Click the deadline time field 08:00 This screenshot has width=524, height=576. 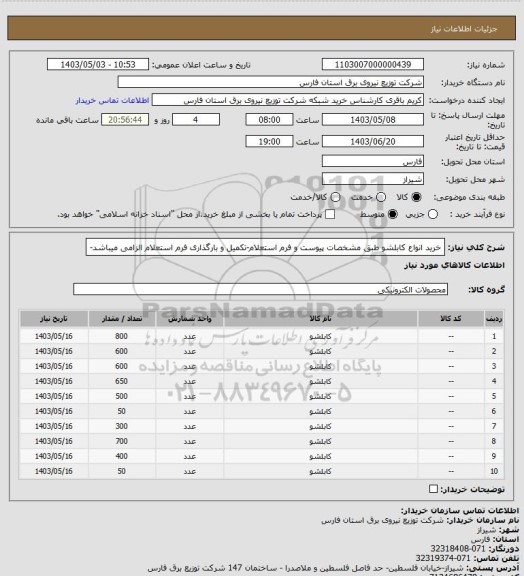click(269, 120)
